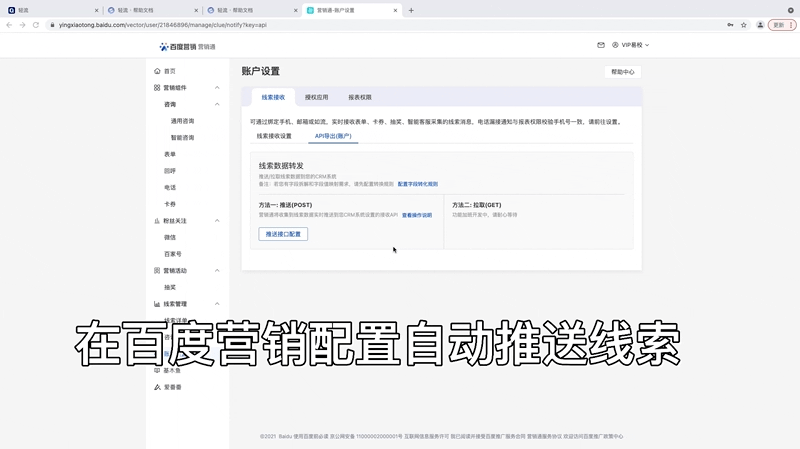Switch to the 轻流 browser tab
Image resolution: width=800 pixels, height=449 pixels.
pyautogui.click(x=51, y=10)
